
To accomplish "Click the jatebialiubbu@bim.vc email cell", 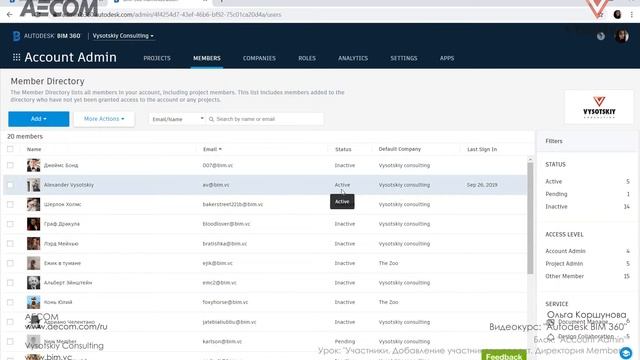I will [229, 322].
